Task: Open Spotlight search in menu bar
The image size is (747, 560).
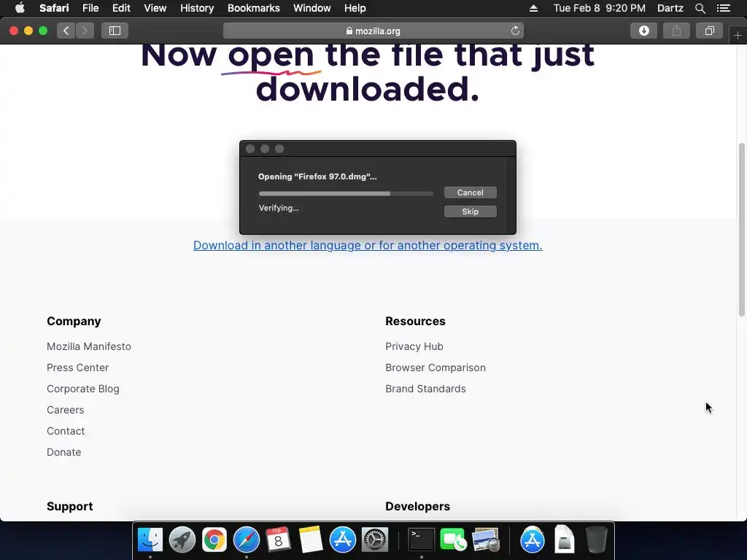Action: 700,8
